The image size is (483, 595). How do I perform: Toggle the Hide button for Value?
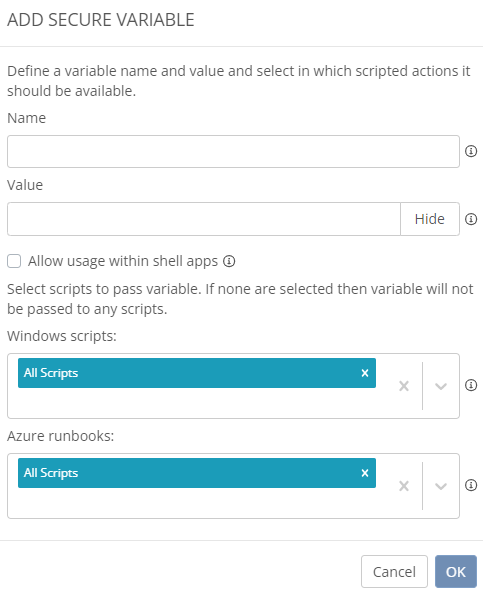click(430, 219)
